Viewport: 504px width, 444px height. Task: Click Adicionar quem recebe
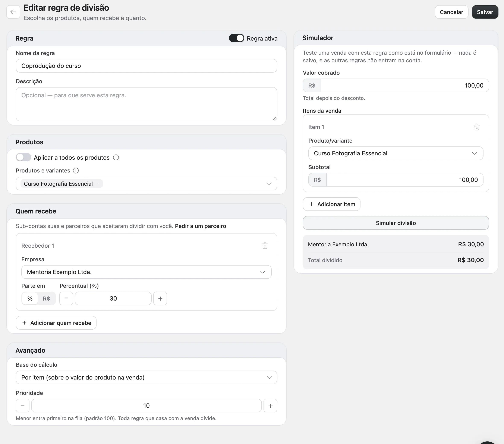pyautogui.click(x=56, y=323)
